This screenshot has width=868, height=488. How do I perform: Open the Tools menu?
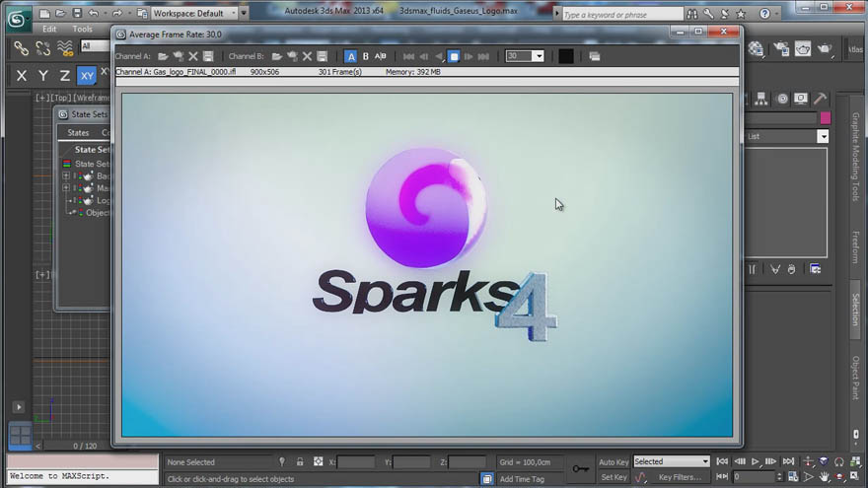[83, 29]
